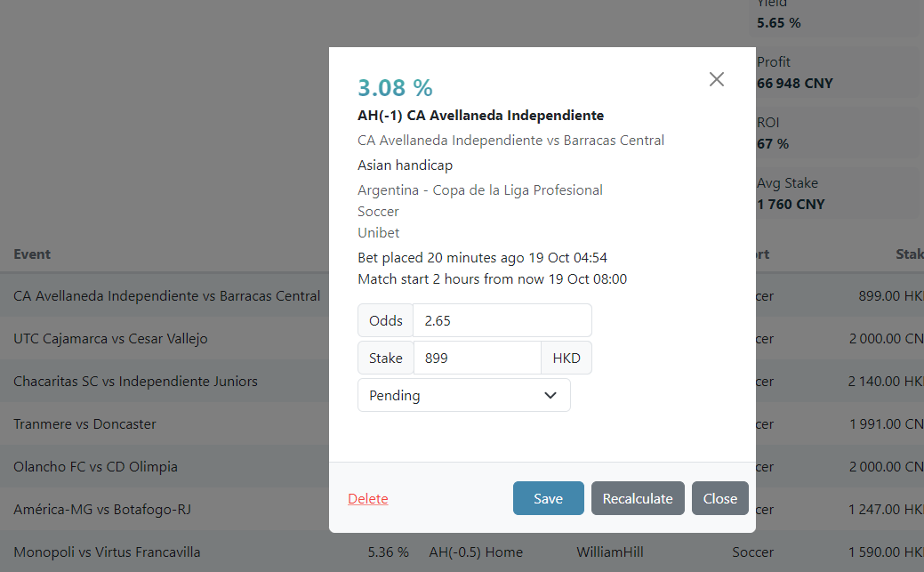Click the HKD currency label
Image resolution: width=924 pixels, height=572 pixels.
pyautogui.click(x=566, y=358)
